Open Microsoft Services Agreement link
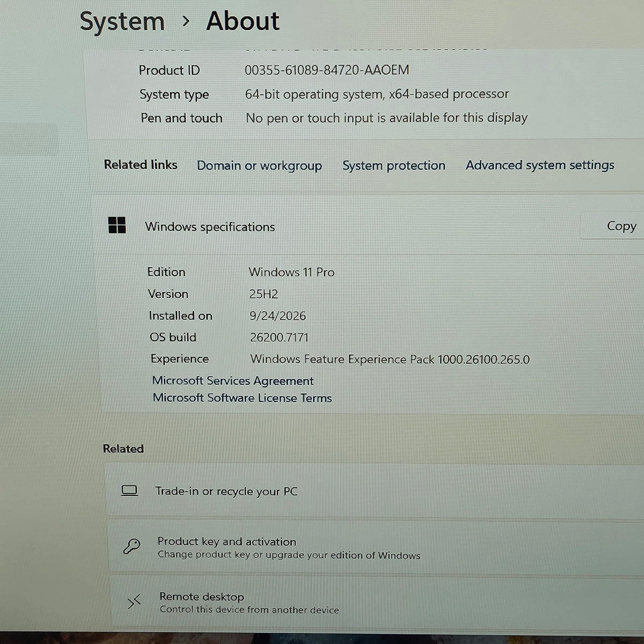Image resolution: width=644 pixels, height=644 pixels. point(233,380)
